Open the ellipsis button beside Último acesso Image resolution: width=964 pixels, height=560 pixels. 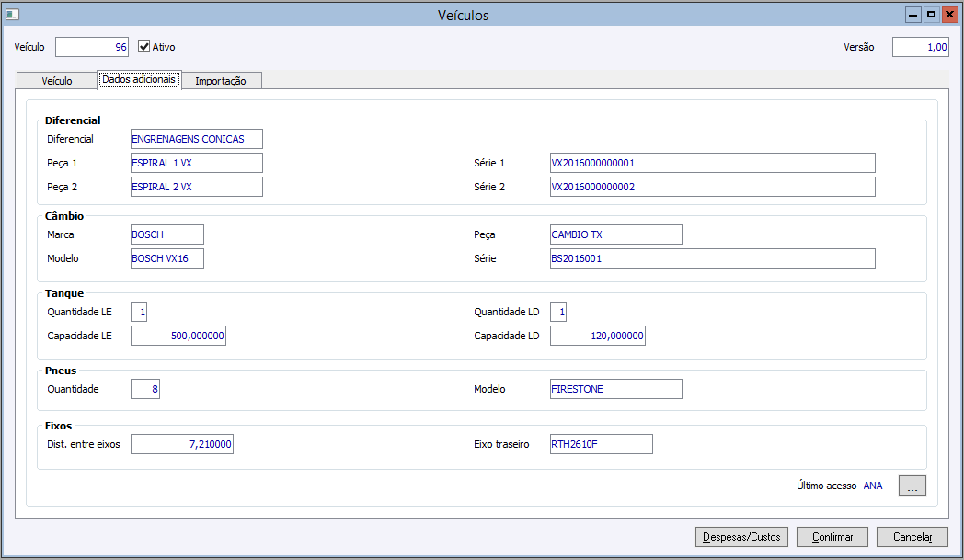pos(912,486)
